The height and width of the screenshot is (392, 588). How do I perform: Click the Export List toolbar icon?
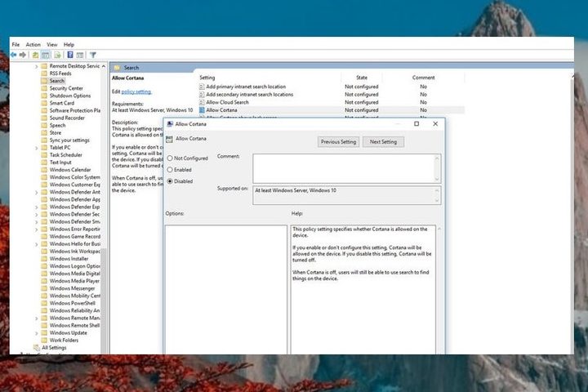(57, 56)
